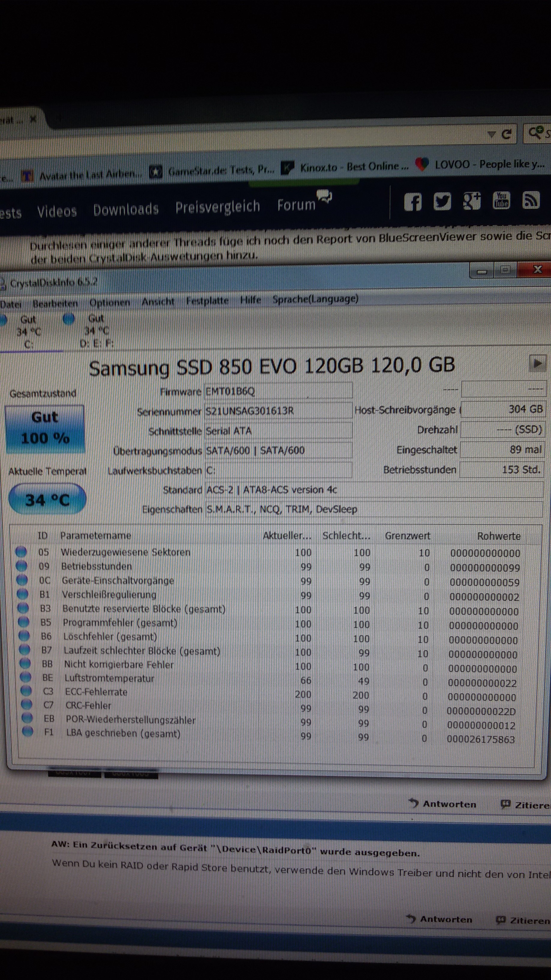Click the Grenzwert column header
This screenshot has width=551, height=980.
point(408,536)
